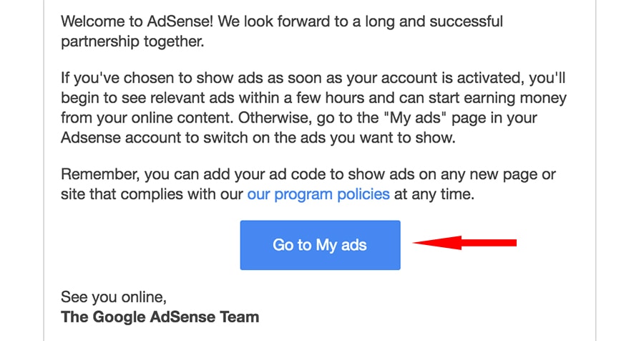
Task: Click the phrase "partnership together."
Action: [x=132, y=42]
